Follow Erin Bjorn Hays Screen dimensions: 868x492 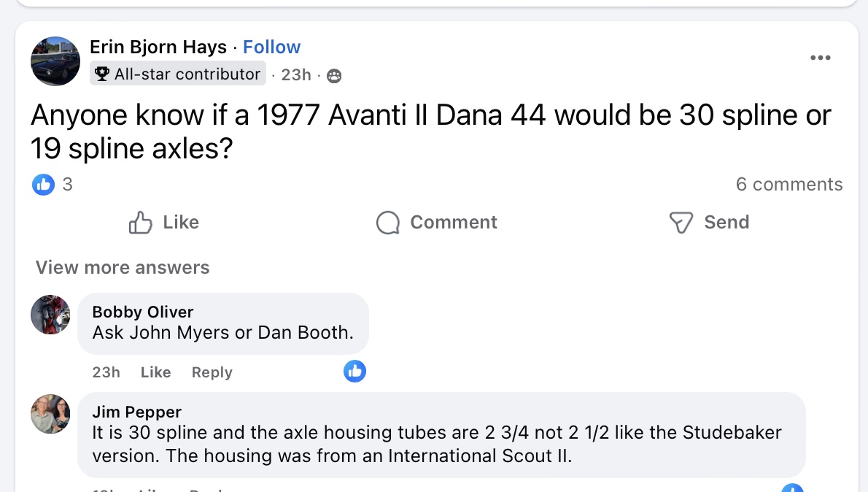(271, 47)
